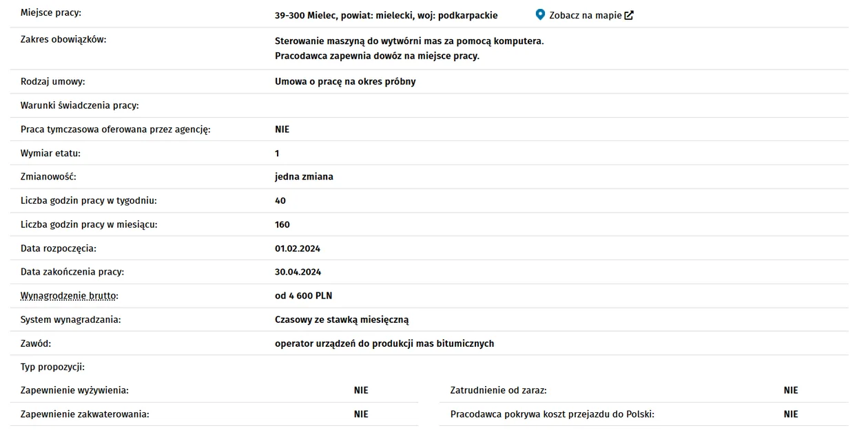Click NIE beside koszt przejazdu do Polski
The width and height of the screenshot is (868, 448).
[791, 414]
